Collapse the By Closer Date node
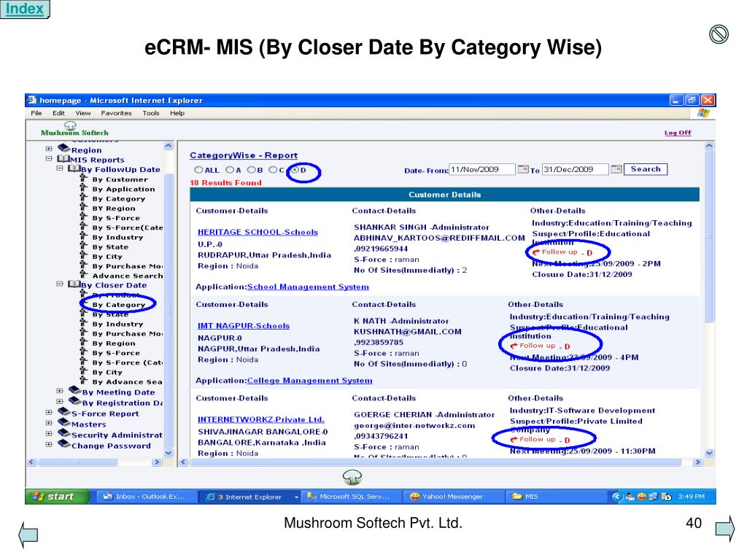 60,284
